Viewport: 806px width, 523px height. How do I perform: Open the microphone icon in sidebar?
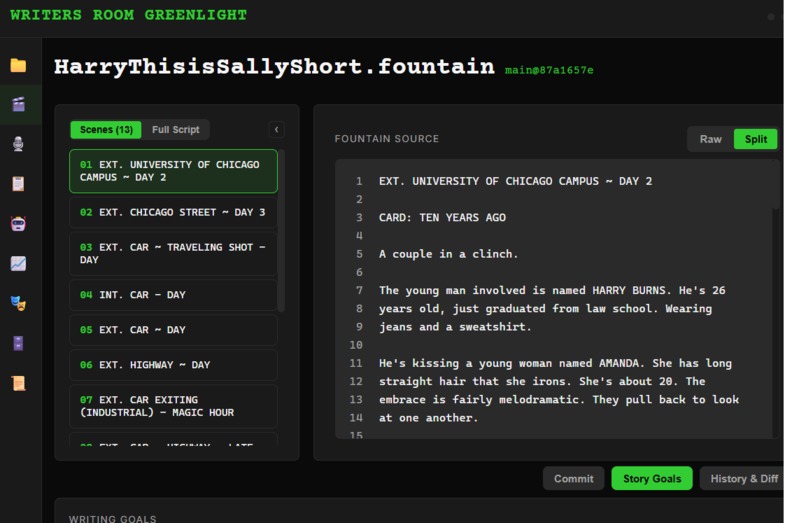[x=18, y=144]
